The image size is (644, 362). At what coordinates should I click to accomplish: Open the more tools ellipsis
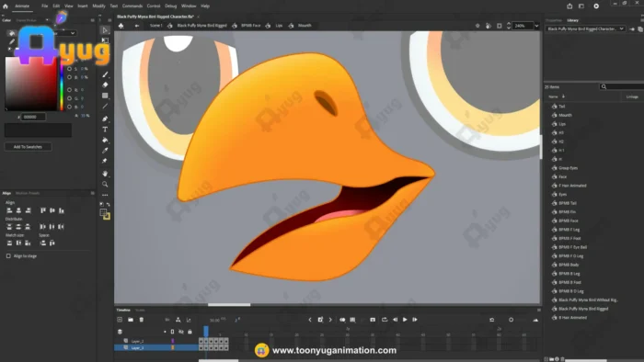tap(105, 195)
